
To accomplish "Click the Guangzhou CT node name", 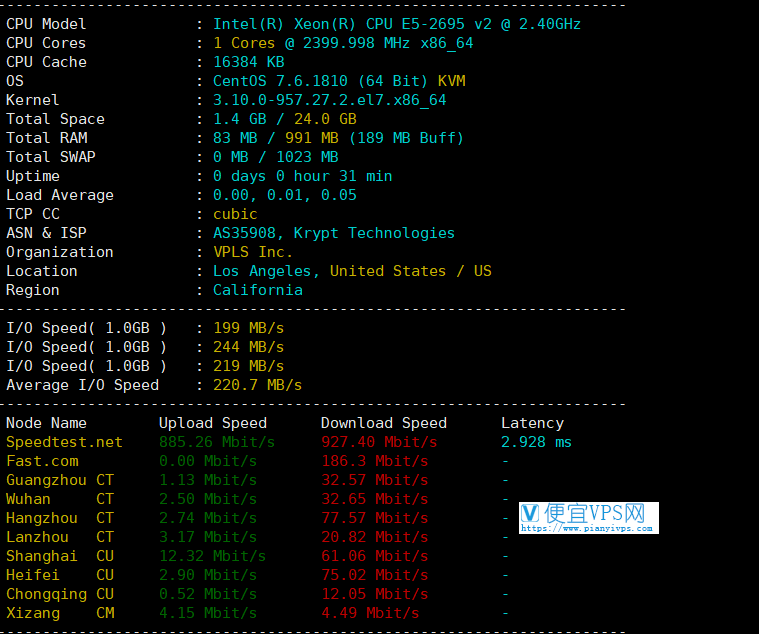I will coord(60,480).
